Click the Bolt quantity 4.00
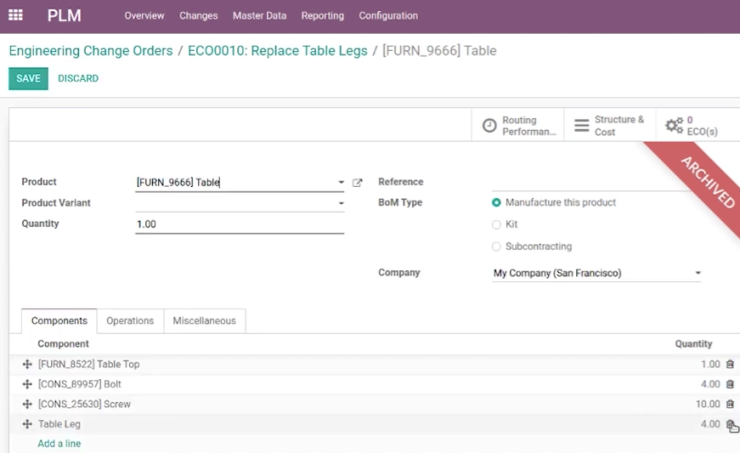The width and height of the screenshot is (740, 453). 710,384
